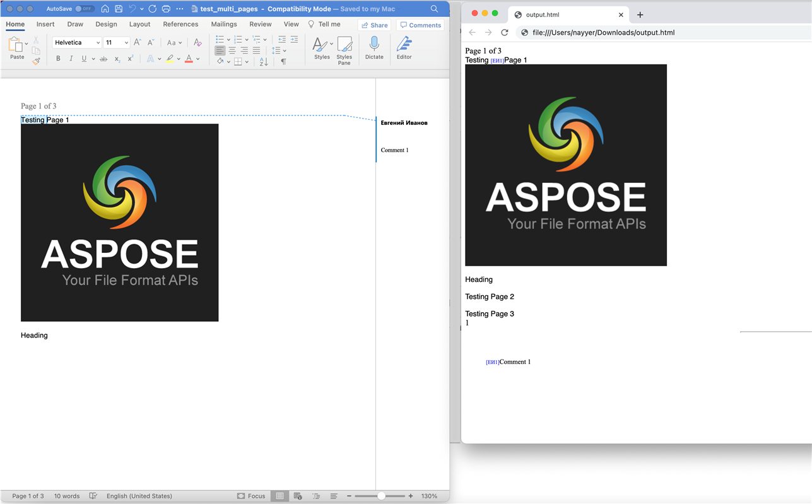Open the Editor tool in ribbon
Viewport: 812px width, 504px height.
[404, 44]
